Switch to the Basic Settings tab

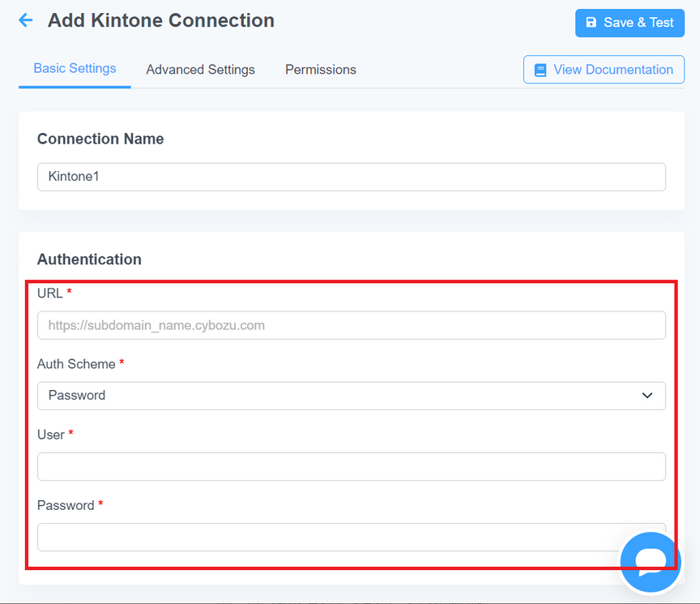[75, 68]
